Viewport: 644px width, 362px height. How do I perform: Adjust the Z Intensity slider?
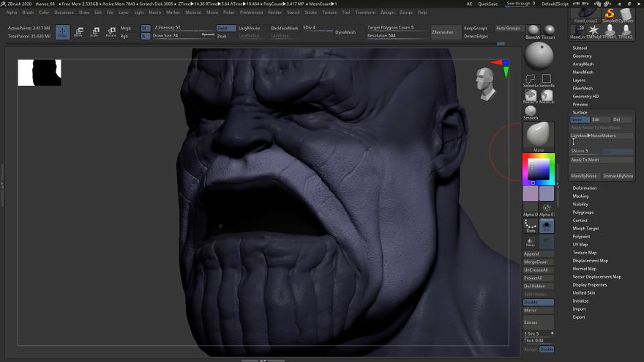tap(182, 28)
